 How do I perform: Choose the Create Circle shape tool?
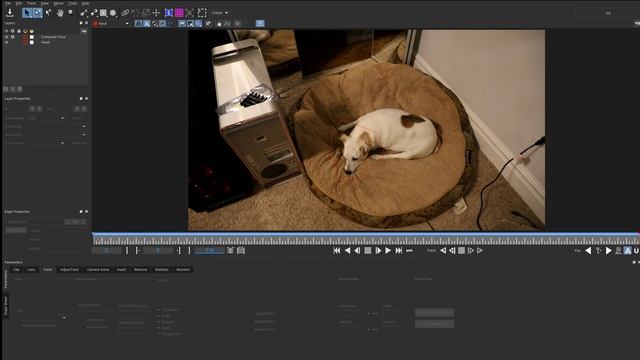click(113, 13)
